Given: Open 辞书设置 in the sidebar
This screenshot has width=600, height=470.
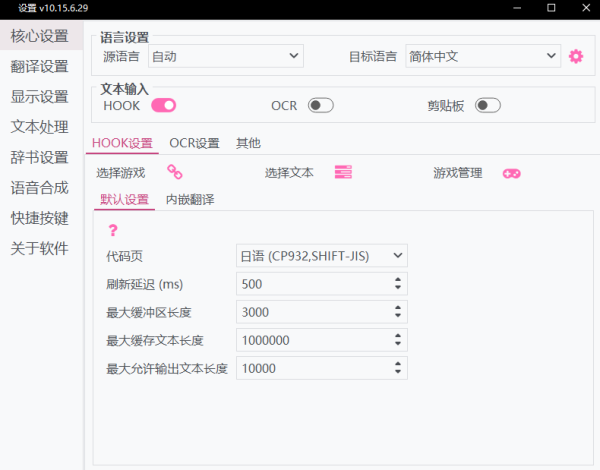Looking at the screenshot, I should 39,157.
